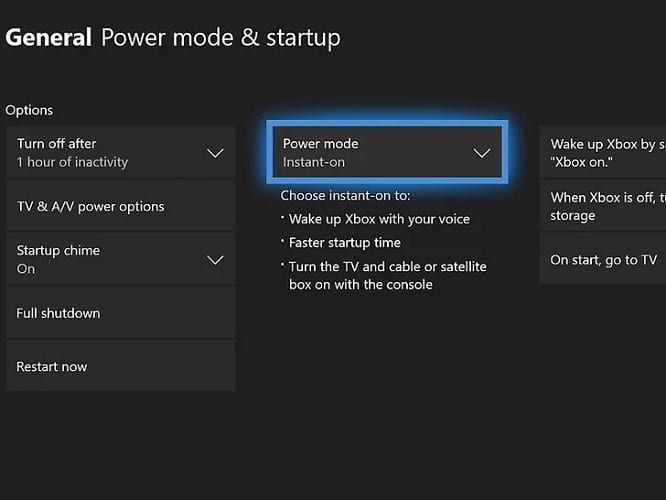This screenshot has height=500, width=666.
Task: Click the 1 hour of inactivity value
Action: point(72,162)
